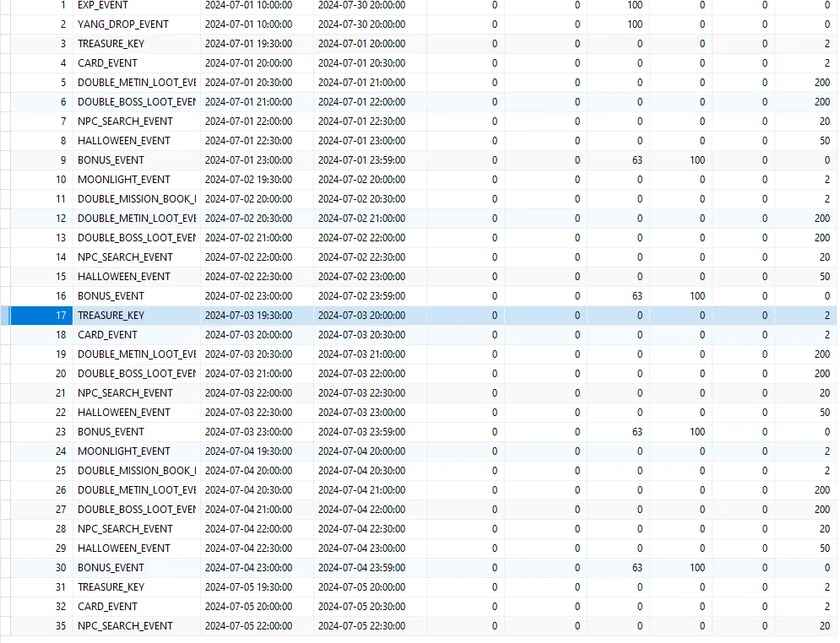
Task: Select CARD_EVENT in row 32
Action: click(x=107, y=607)
